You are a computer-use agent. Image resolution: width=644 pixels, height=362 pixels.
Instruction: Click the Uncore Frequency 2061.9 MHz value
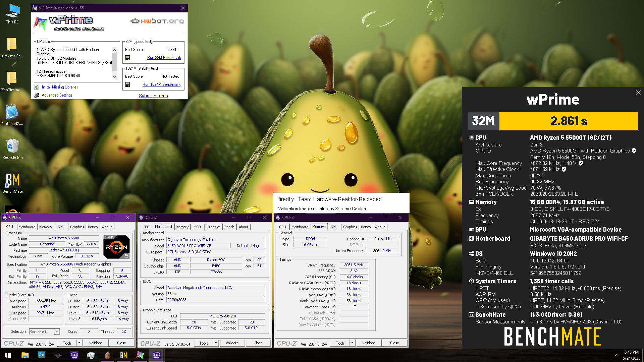pyautogui.click(x=383, y=251)
